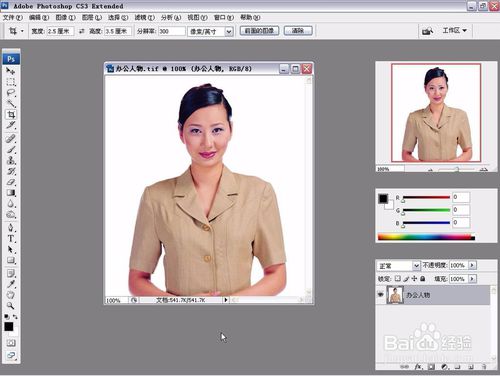The width and height of the screenshot is (500, 376).
Task: Open Bridge from options bar icon
Action: coord(427,31)
